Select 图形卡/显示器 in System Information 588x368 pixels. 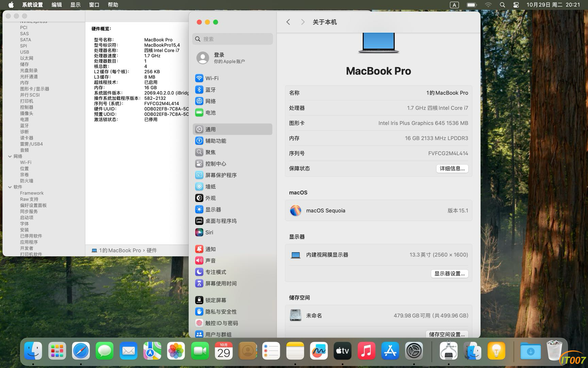click(34, 89)
